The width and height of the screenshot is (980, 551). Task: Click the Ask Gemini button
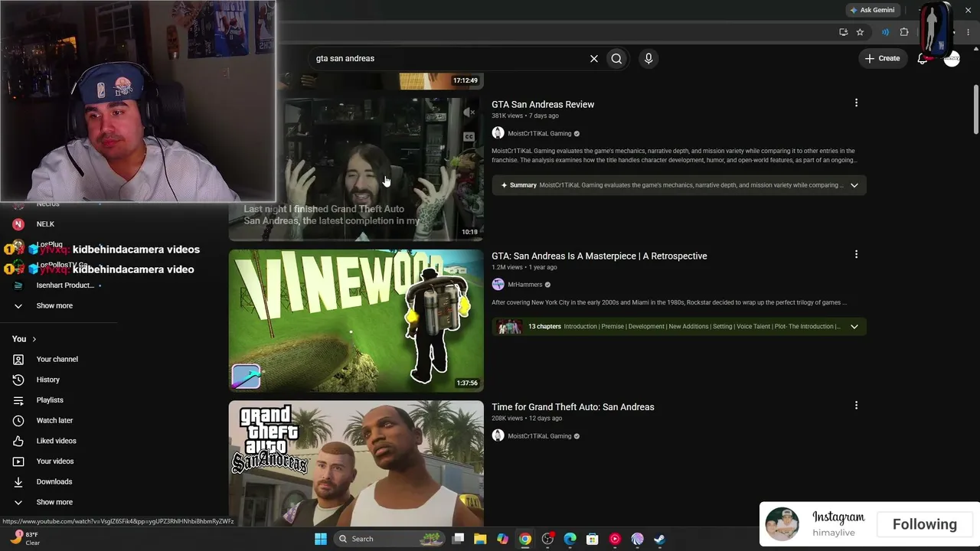pos(871,10)
